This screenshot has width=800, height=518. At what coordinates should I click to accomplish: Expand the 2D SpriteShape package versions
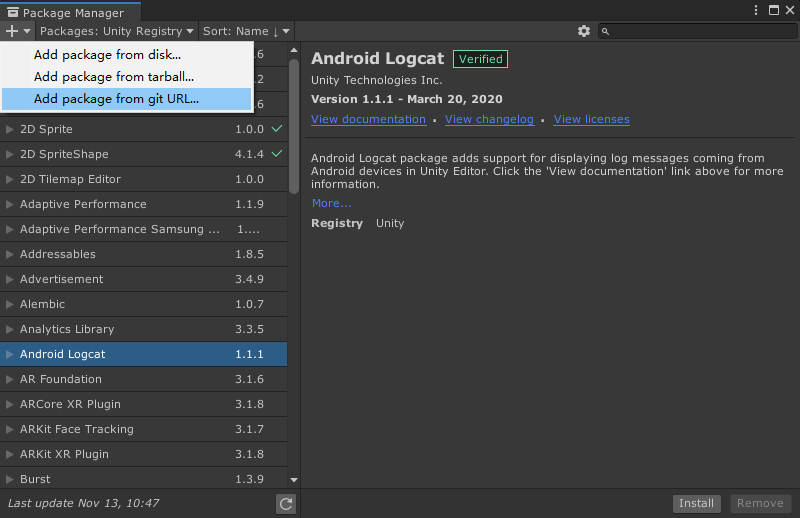9,154
